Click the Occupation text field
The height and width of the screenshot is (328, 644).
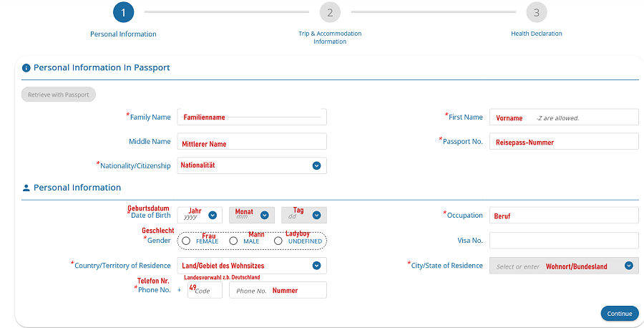point(563,216)
